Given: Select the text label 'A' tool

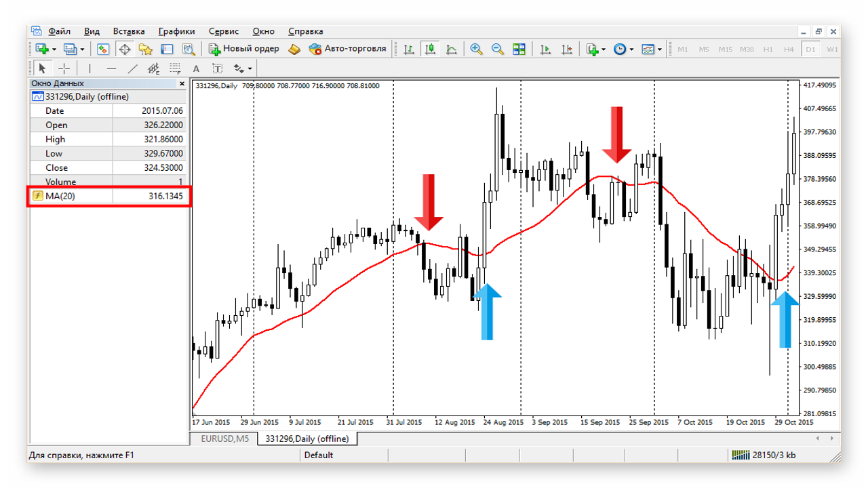Looking at the screenshot, I should pyautogui.click(x=196, y=68).
